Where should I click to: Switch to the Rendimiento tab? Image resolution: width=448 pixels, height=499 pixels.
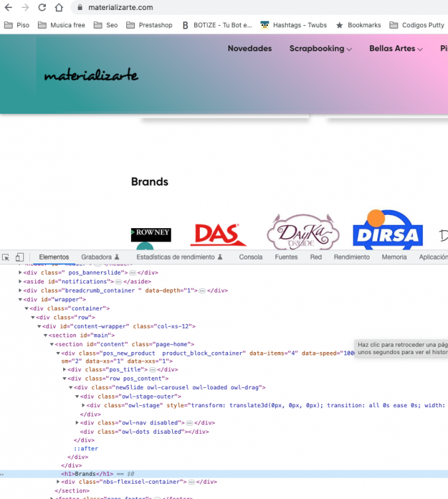(352, 257)
